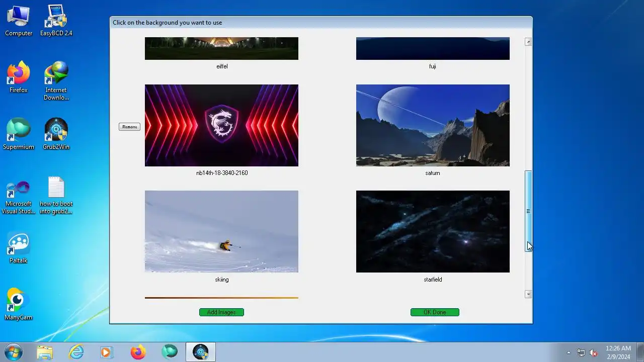Click the vertical scrollbar thumb
Viewport: 644px width, 362px height.
[x=528, y=211]
